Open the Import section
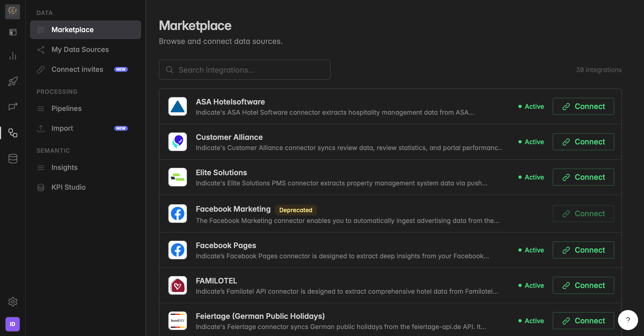Screen dimensions: 644x336 pos(86,128)
